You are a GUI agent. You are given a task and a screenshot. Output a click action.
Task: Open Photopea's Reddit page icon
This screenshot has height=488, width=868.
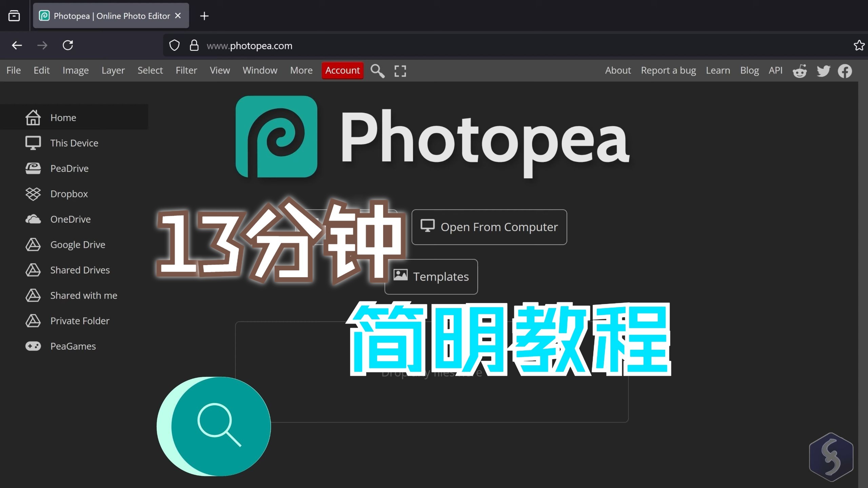(800, 71)
